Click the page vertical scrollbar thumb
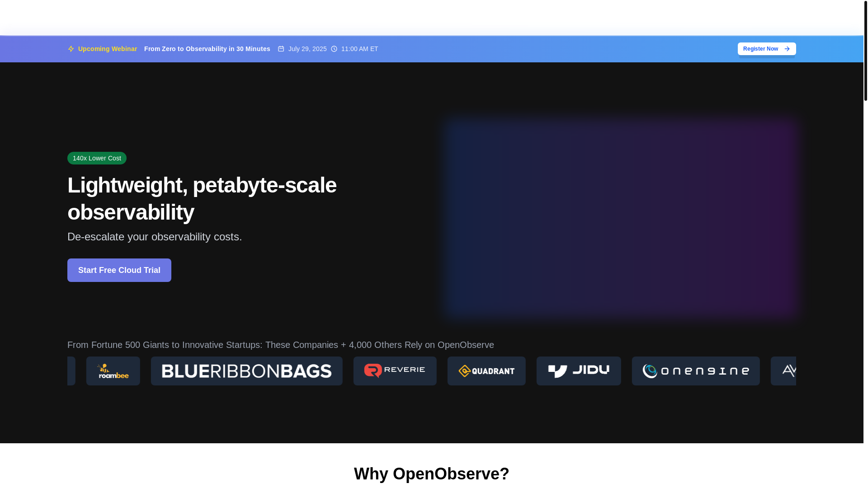The height and width of the screenshot is (488, 868). 866,50
